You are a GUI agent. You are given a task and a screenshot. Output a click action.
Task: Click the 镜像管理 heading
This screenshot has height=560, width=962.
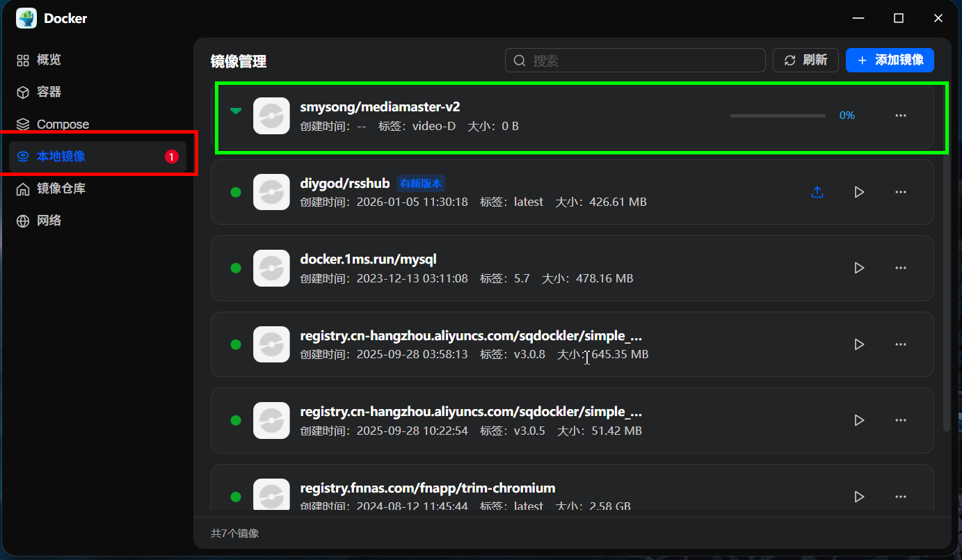tap(239, 61)
